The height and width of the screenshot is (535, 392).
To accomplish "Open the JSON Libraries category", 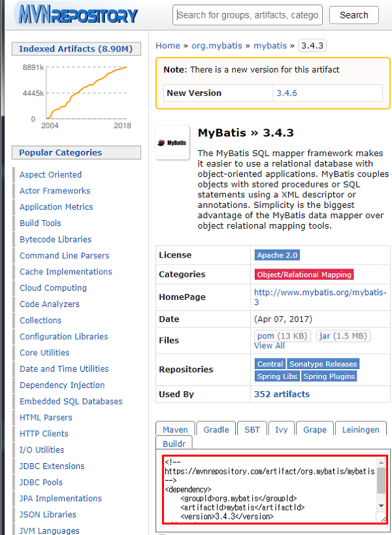I will click(x=48, y=515).
